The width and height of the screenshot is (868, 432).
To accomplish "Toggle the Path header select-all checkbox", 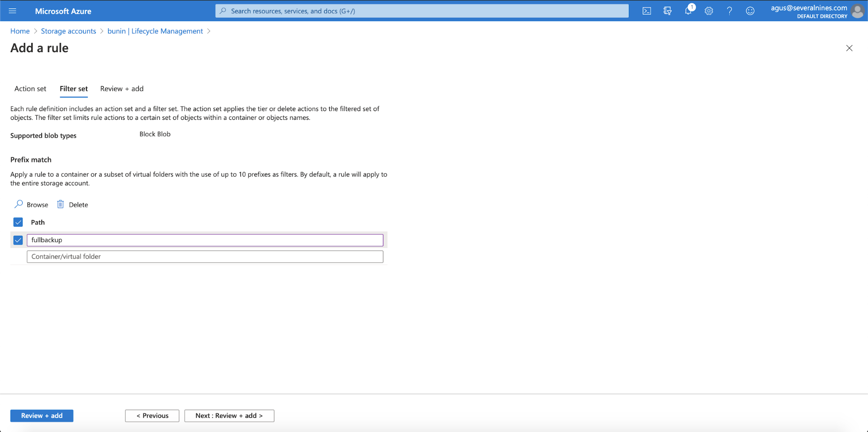I will coord(18,222).
